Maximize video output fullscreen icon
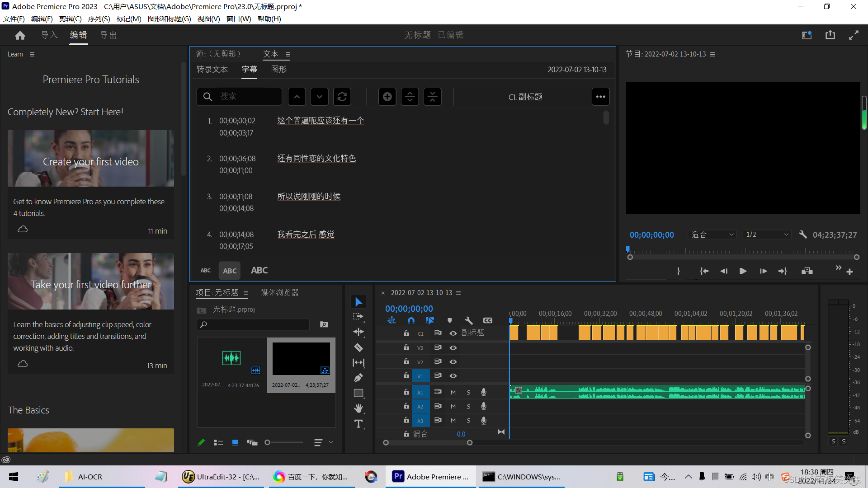 pos(854,35)
